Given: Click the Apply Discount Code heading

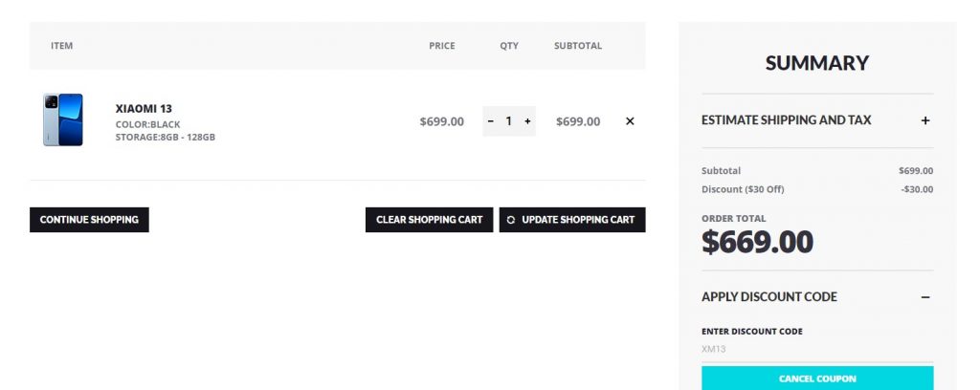Looking at the screenshot, I should tap(769, 297).
